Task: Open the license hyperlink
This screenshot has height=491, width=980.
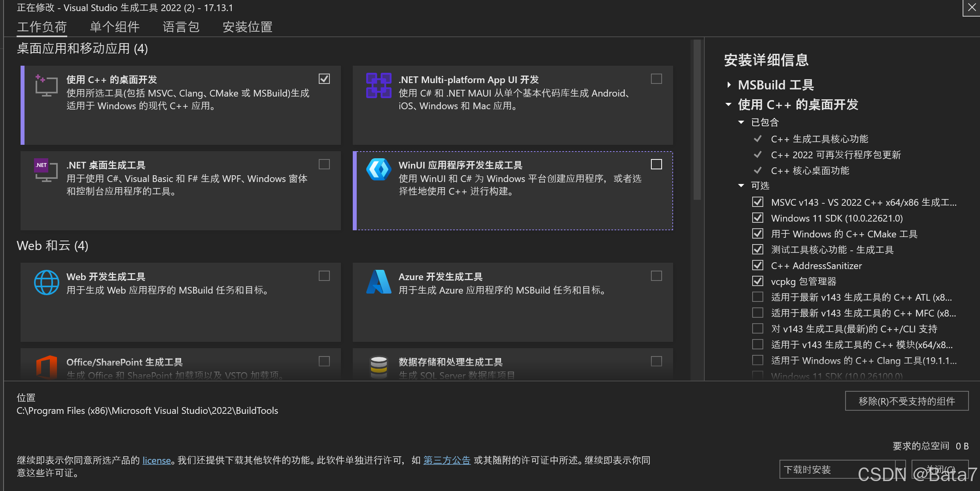Action: [157, 461]
